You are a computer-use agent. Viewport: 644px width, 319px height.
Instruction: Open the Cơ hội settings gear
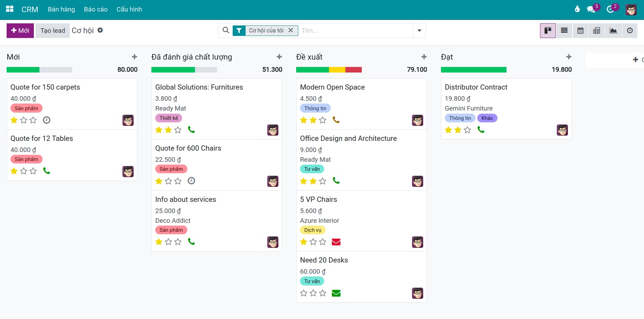point(100,30)
